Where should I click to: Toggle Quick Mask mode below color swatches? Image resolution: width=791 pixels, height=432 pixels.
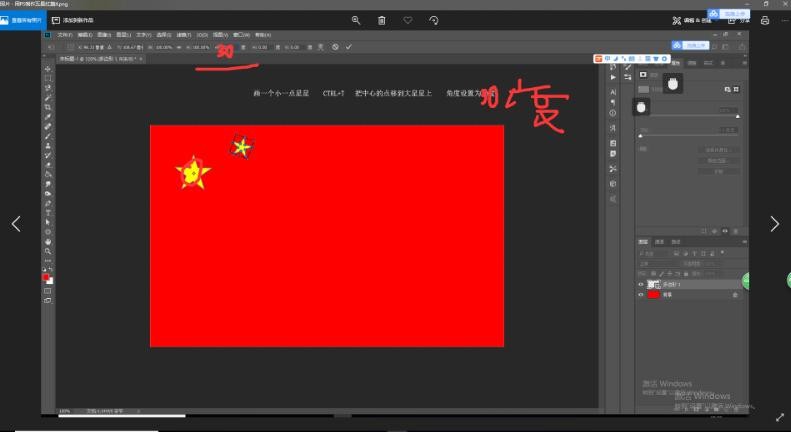click(x=47, y=291)
